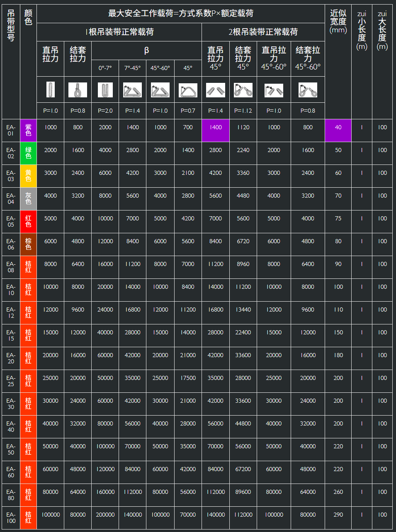Viewport: 396px width, 532px height.
Task: Click the 近似宽度(mm) column header
Action: [x=338, y=22]
